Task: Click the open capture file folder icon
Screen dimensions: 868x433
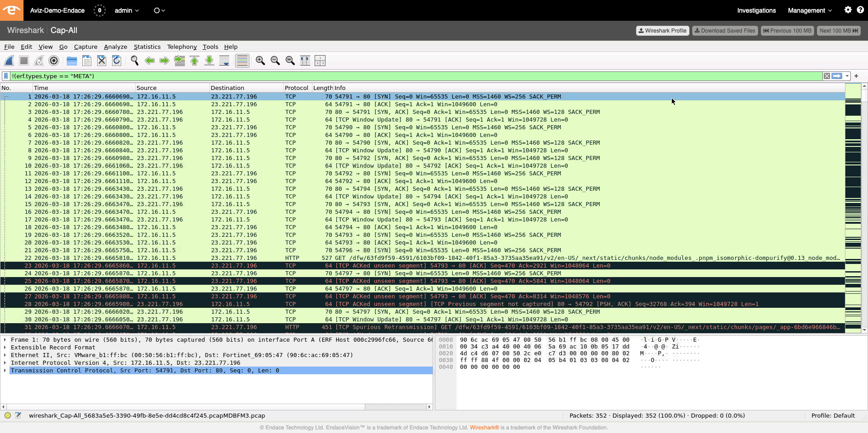Action: [72, 61]
